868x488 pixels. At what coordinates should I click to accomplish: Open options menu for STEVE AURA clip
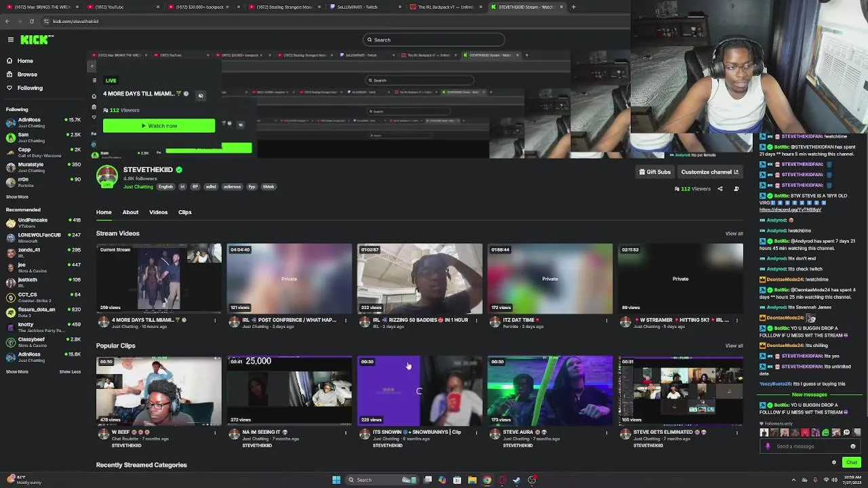tap(606, 433)
